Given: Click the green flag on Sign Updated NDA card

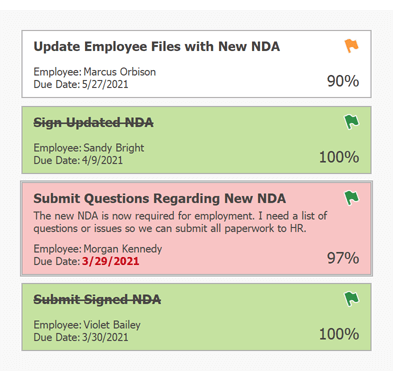Looking at the screenshot, I should (x=351, y=122).
